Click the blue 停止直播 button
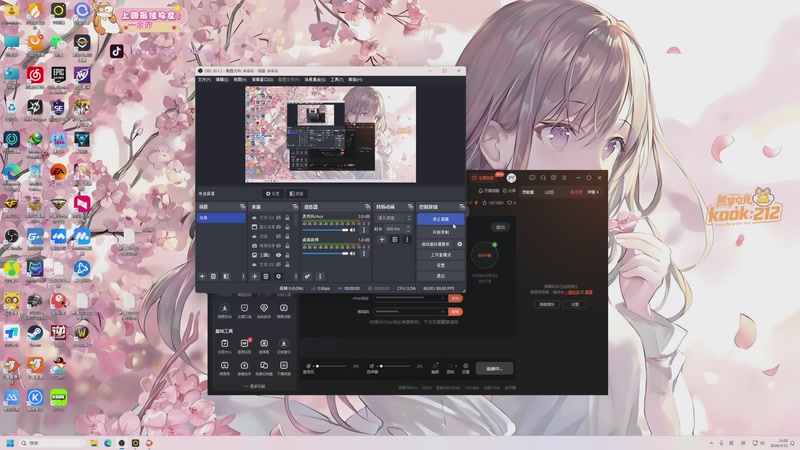This screenshot has width=800, height=450. click(440, 219)
